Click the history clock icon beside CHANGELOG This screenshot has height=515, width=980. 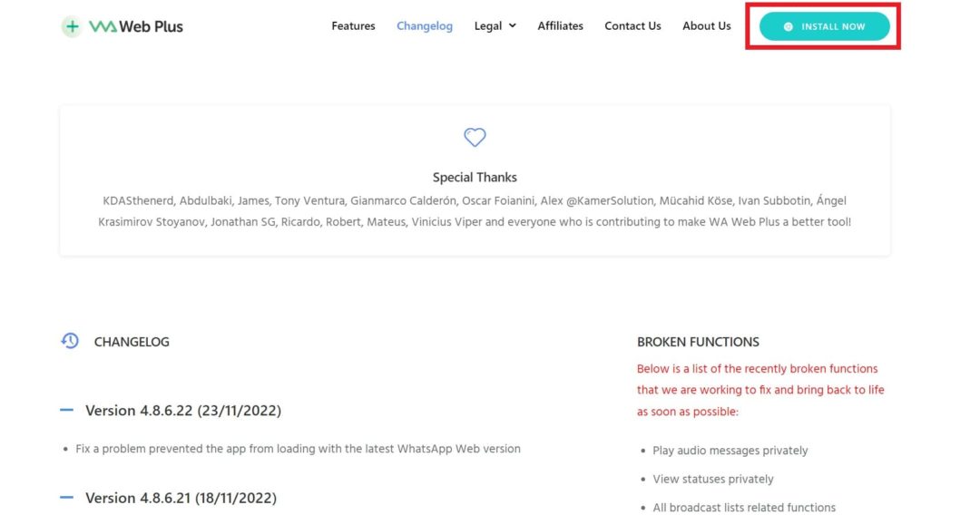click(x=70, y=341)
